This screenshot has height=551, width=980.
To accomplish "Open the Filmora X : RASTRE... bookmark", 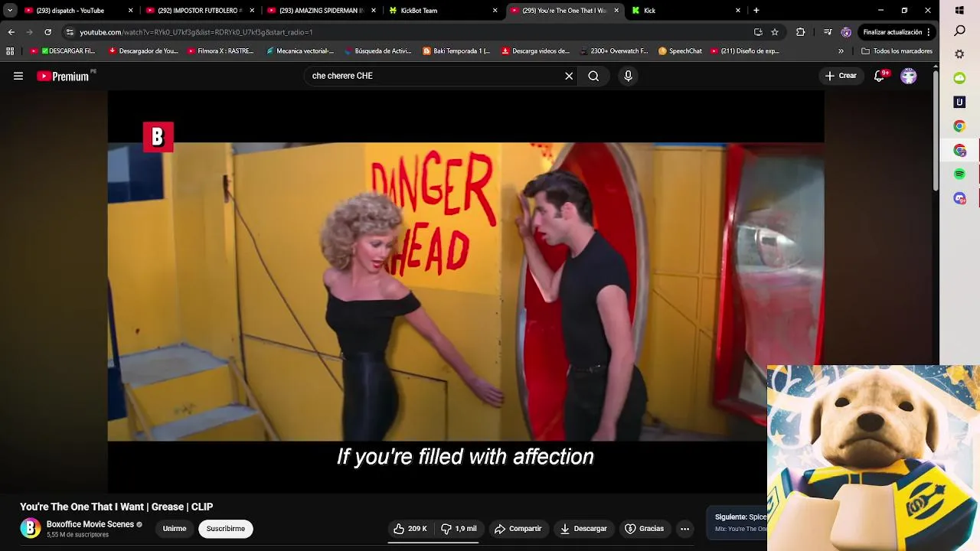I will click(x=220, y=51).
